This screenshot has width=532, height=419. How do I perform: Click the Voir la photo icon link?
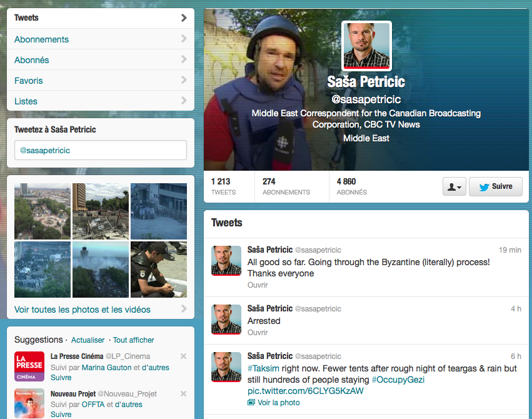pos(251,403)
